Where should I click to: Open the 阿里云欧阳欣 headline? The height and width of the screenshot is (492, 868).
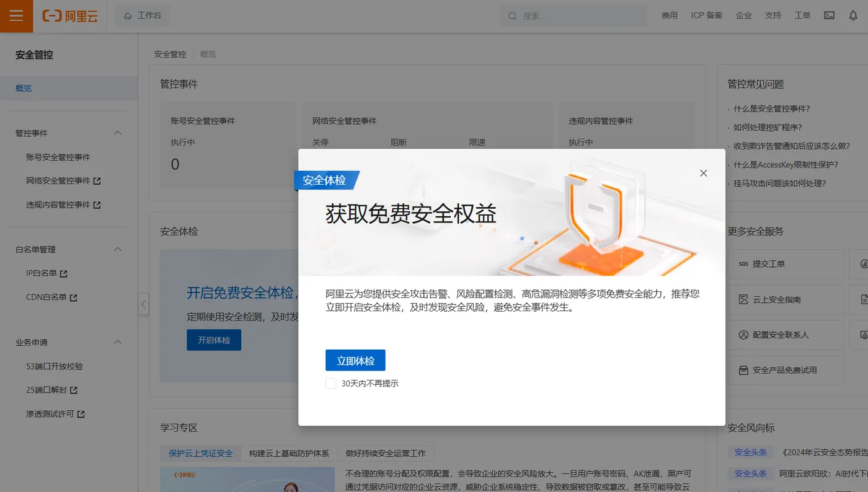pyautogui.click(x=823, y=473)
